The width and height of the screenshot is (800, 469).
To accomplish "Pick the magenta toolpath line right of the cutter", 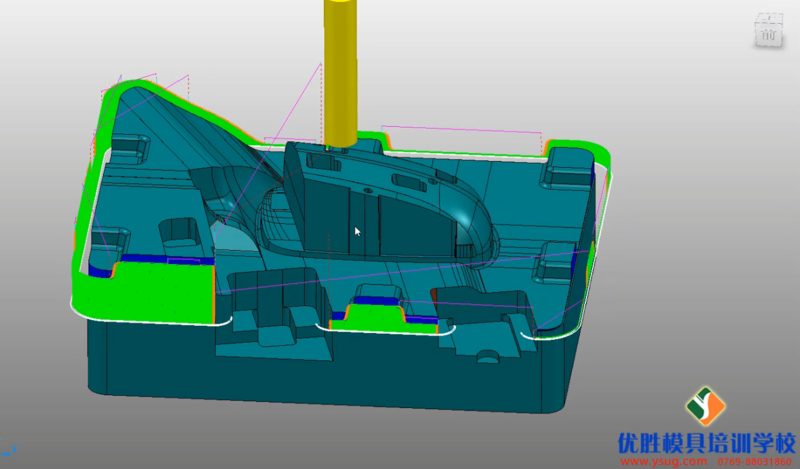I will [x=460, y=129].
